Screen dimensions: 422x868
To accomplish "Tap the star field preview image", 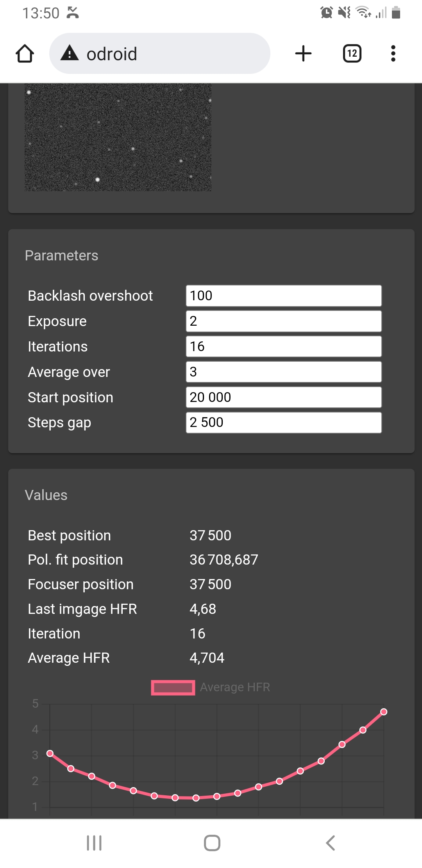I will [118, 137].
